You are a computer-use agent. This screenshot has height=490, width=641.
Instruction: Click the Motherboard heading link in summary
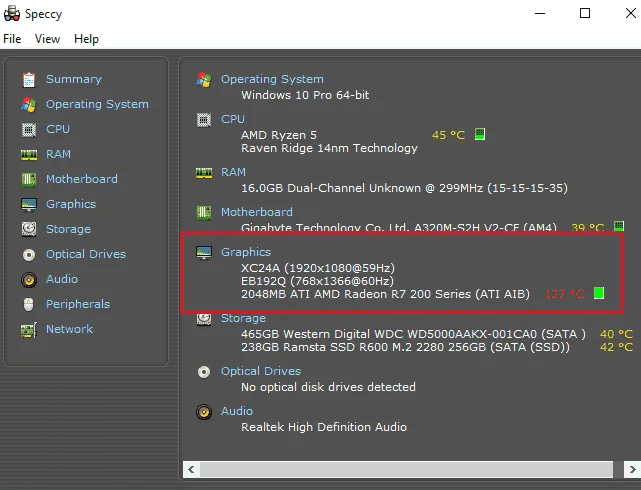pos(257,212)
